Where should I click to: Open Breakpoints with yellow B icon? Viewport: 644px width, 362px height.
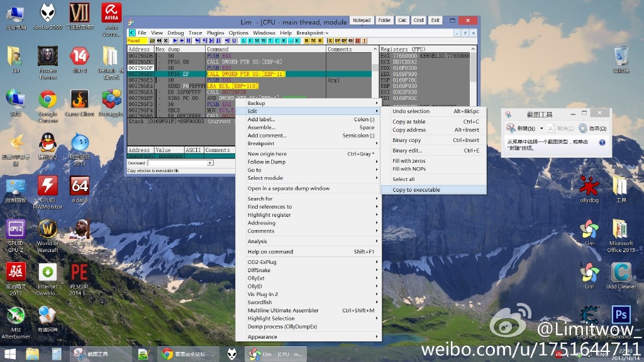click(306, 41)
